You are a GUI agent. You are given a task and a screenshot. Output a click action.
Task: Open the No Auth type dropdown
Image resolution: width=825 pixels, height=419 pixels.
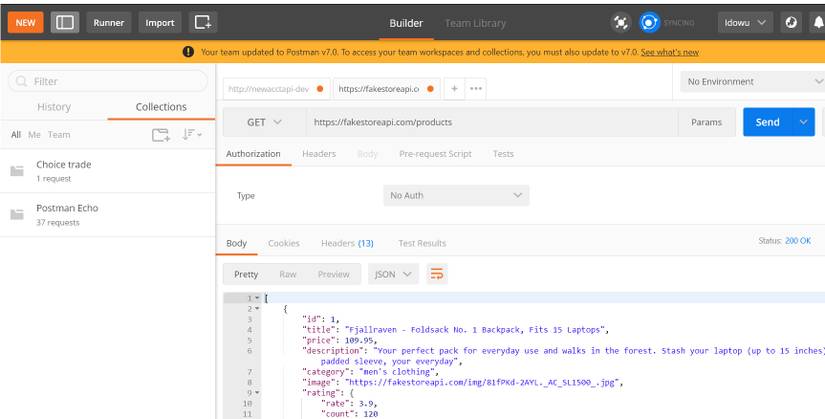click(x=456, y=195)
